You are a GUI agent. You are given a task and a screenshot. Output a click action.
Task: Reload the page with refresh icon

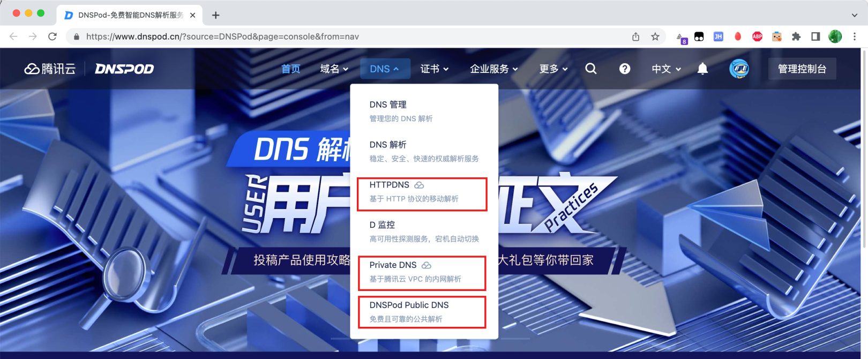52,36
